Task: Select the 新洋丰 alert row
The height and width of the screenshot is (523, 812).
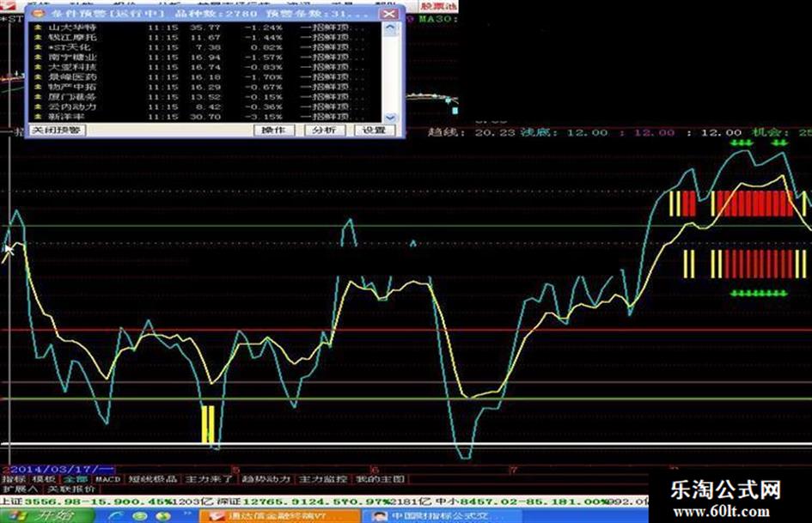Action: pos(206,117)
